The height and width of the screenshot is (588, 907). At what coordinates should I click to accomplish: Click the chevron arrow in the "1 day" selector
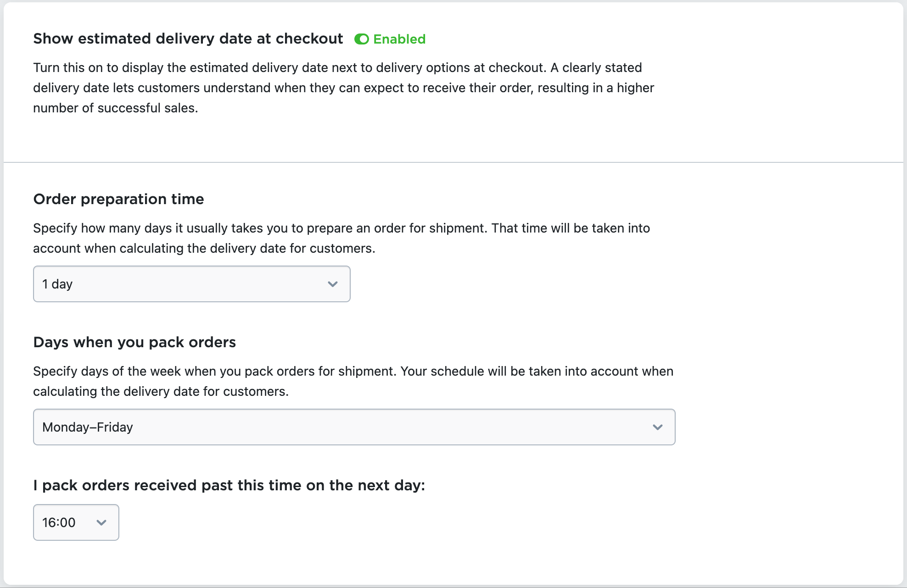[x=333, y=284]
